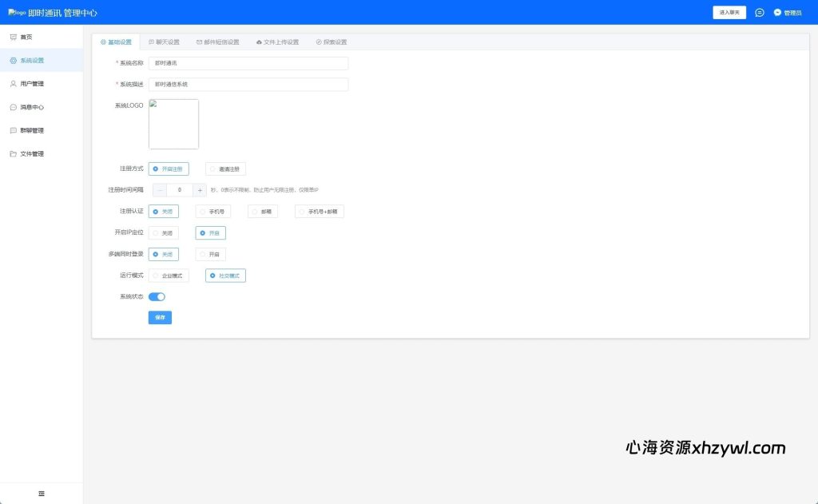This screenshot has height=504, width=818.
Task: Switch to the 聊天设置 tab
Action: tap(164, 42)
